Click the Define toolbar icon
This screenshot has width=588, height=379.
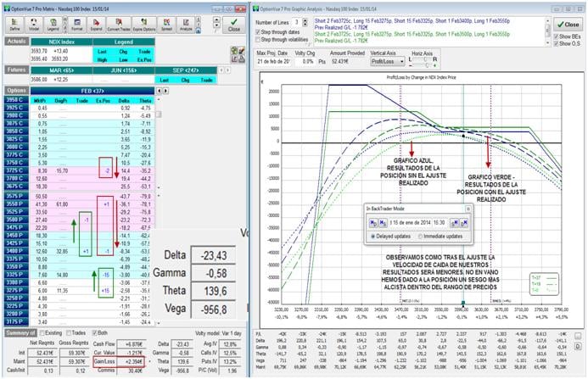[x=14, y=23]
